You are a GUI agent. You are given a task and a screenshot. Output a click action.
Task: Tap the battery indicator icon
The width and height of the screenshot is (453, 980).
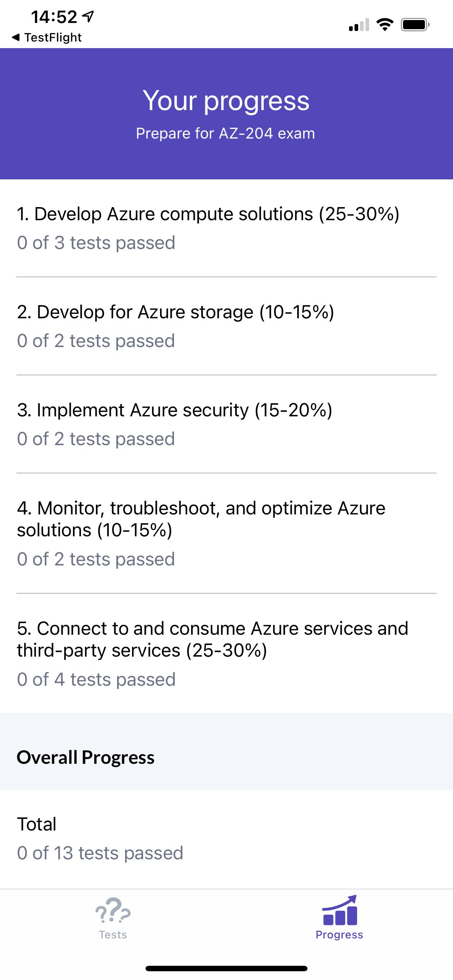click(x=415, y=25)
